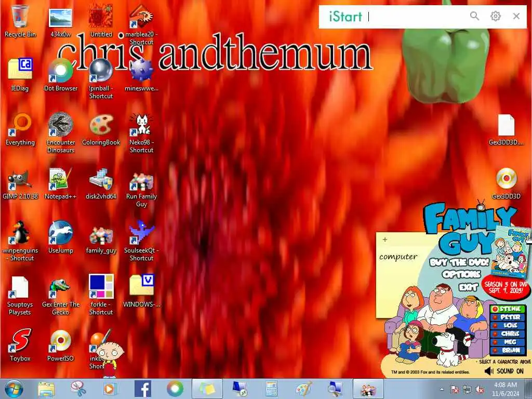
Task: Open Action Center flag tray icon
Action: click(x=454, y=389)
